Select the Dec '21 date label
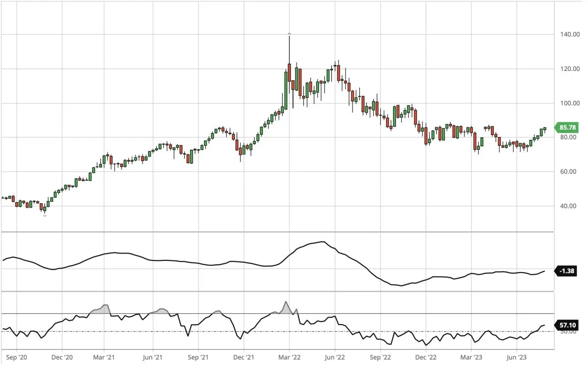The height and width of the screenshot is (371, 588). coord(244,358)
